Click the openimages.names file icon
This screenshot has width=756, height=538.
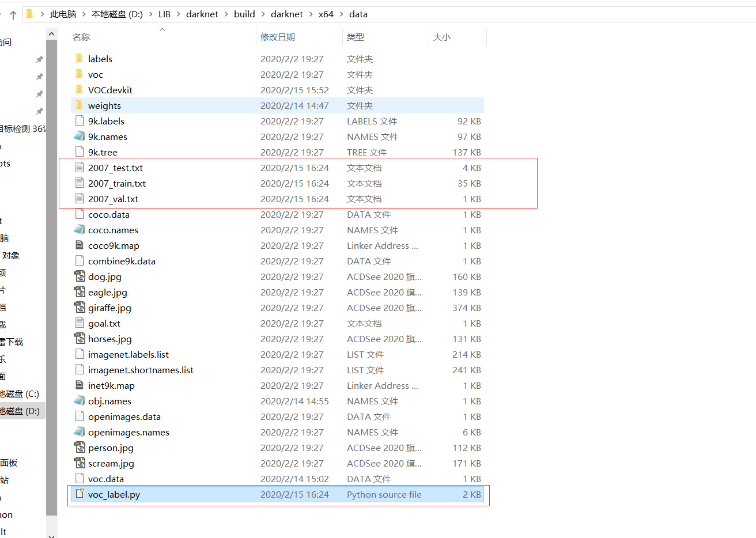pos(80,431)
